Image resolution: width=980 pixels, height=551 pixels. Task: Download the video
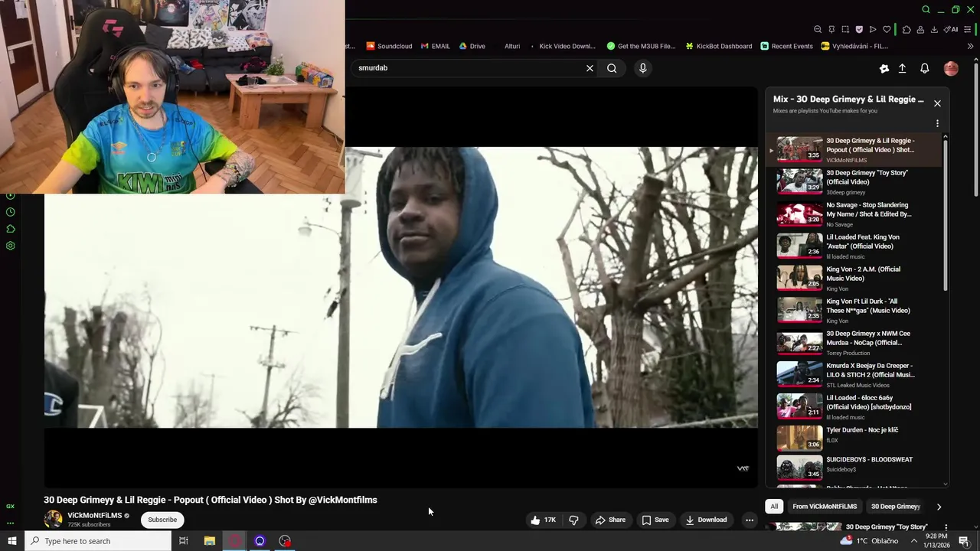point(706,520)
